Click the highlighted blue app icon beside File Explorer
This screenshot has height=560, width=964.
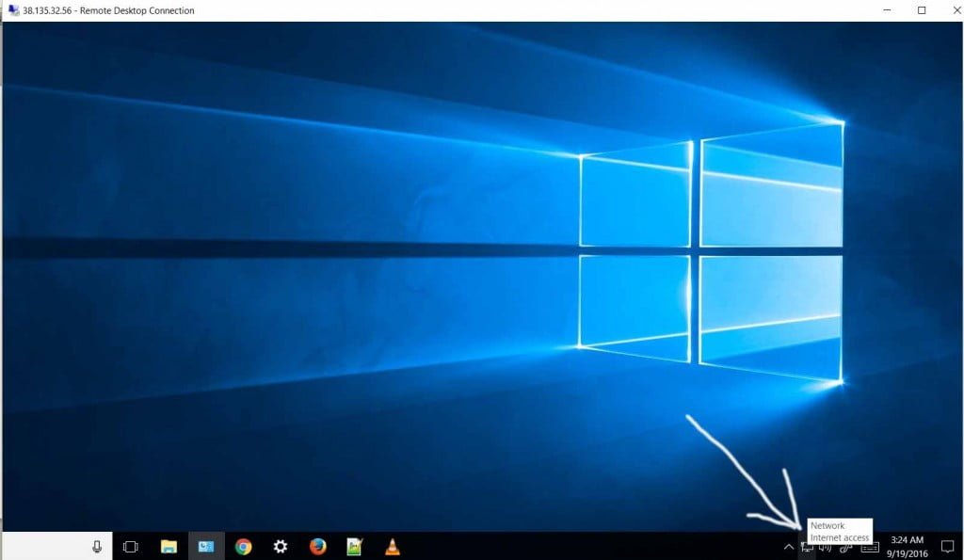(206, 547)
